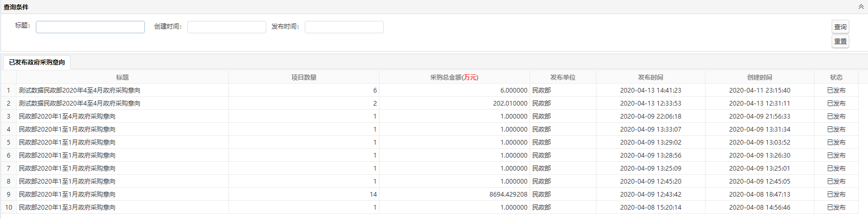This screenshot has width=868, height=219.
Task: Select row 9 with amount 8694.429208
Action: (x=508, y=195)
